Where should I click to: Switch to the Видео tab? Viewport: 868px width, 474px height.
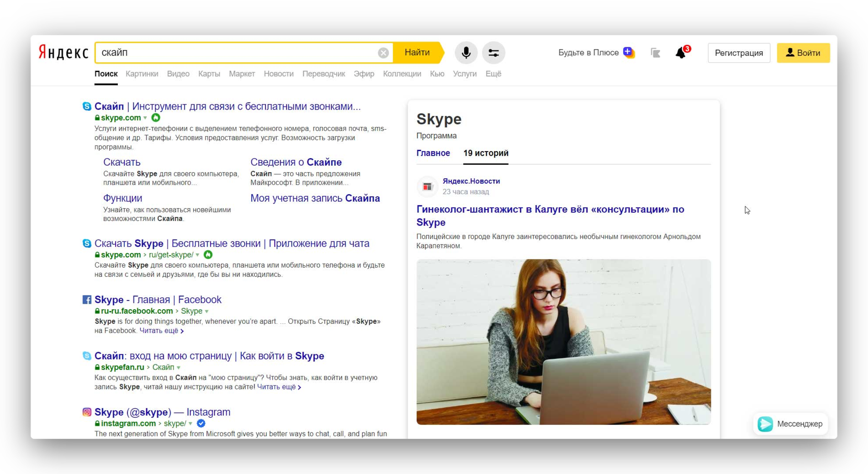(x=178, y=74)
